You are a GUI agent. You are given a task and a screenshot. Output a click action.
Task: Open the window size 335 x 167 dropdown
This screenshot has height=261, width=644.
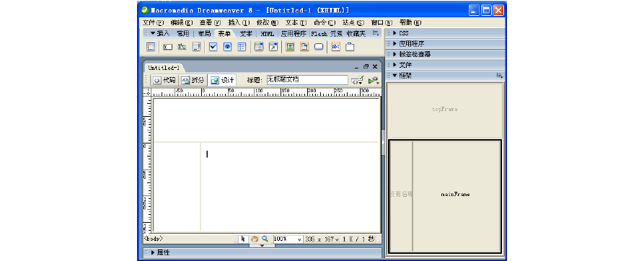tap(322, 239)
